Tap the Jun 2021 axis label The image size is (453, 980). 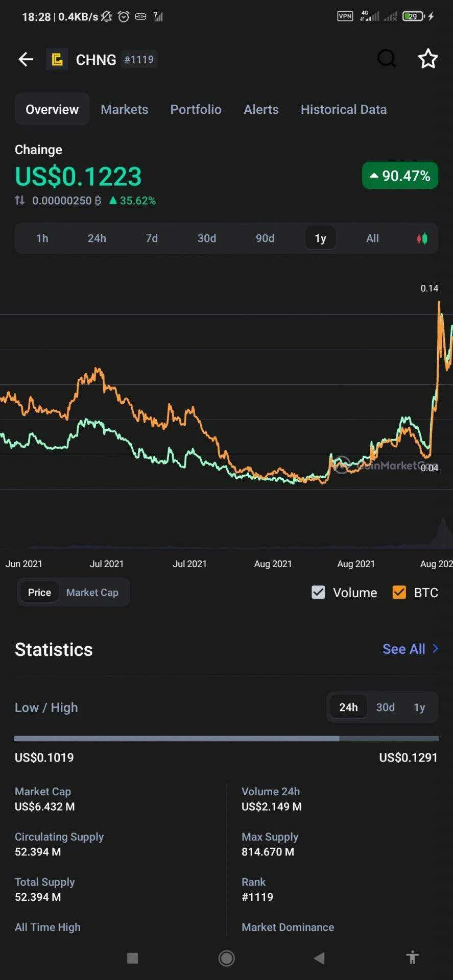(x=24, y=563)
